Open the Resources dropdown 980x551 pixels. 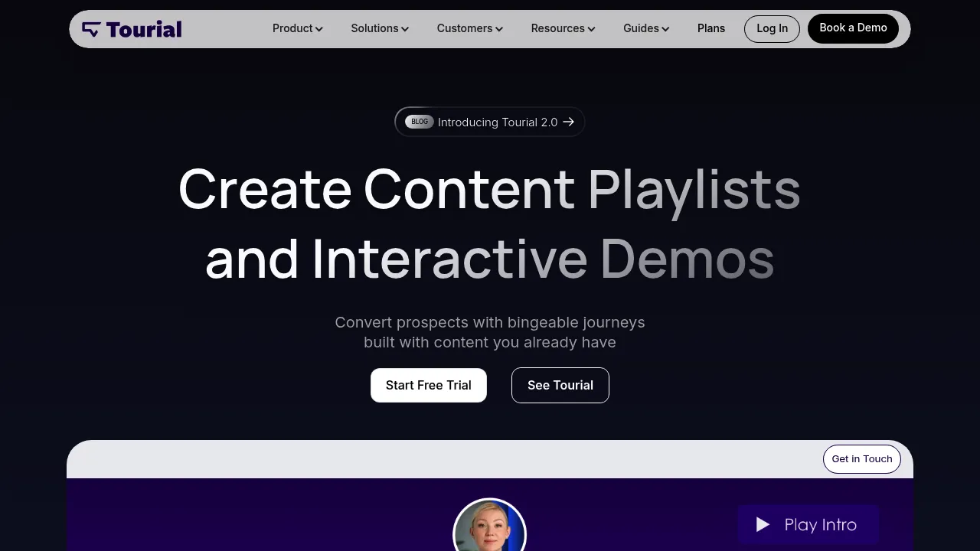coord(563,28)
